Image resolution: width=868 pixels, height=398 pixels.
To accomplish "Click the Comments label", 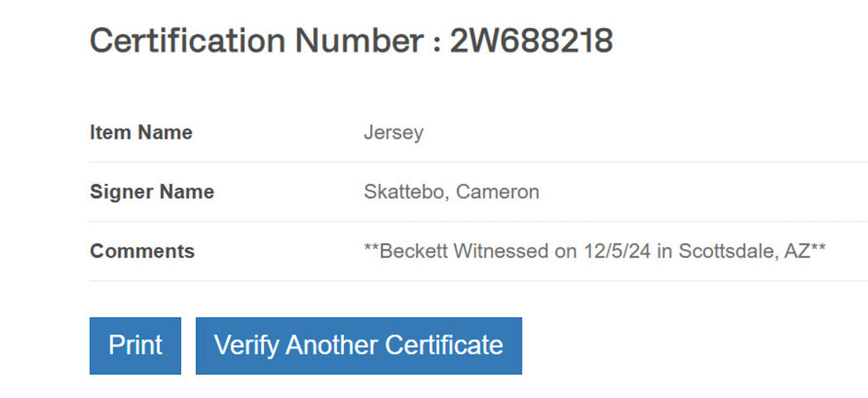I will [x=142, y=251].
